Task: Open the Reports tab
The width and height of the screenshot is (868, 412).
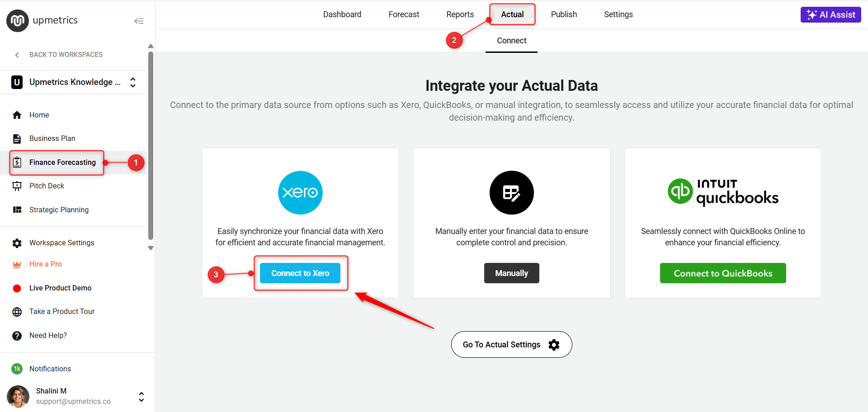Action: (x=460, y=14)
